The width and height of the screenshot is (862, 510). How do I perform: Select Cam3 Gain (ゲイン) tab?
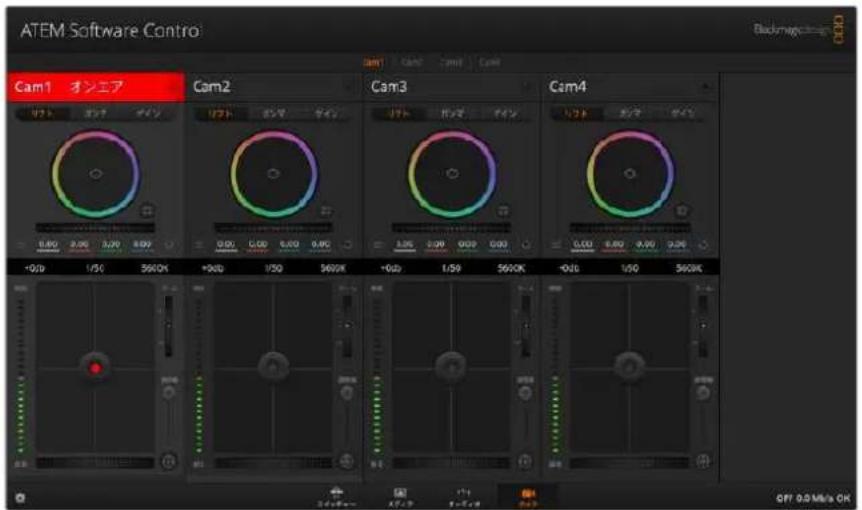[x=505, y=114]
